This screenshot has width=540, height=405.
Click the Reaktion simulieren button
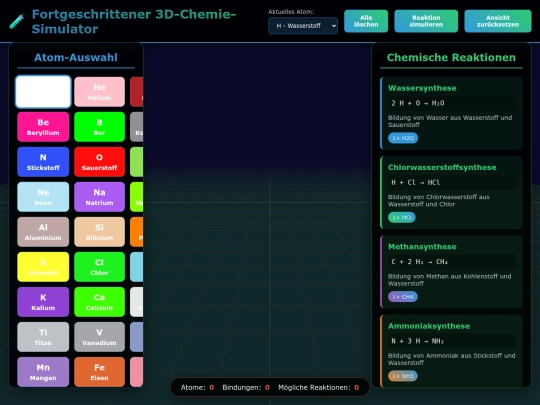(426, 21)
